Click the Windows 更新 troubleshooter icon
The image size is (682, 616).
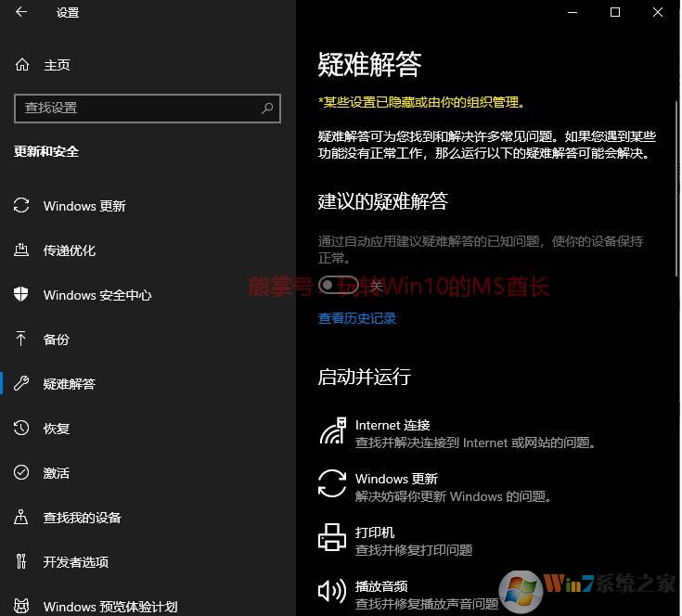point(332,483)
